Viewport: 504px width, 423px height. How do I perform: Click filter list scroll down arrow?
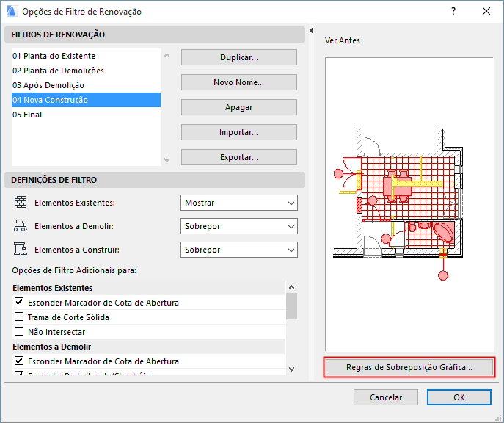(x=167, y=159)
